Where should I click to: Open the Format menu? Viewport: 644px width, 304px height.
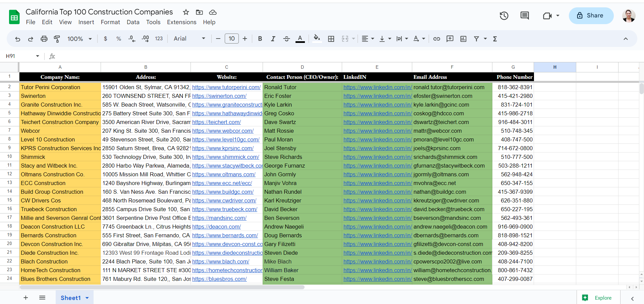pos(110,22)
